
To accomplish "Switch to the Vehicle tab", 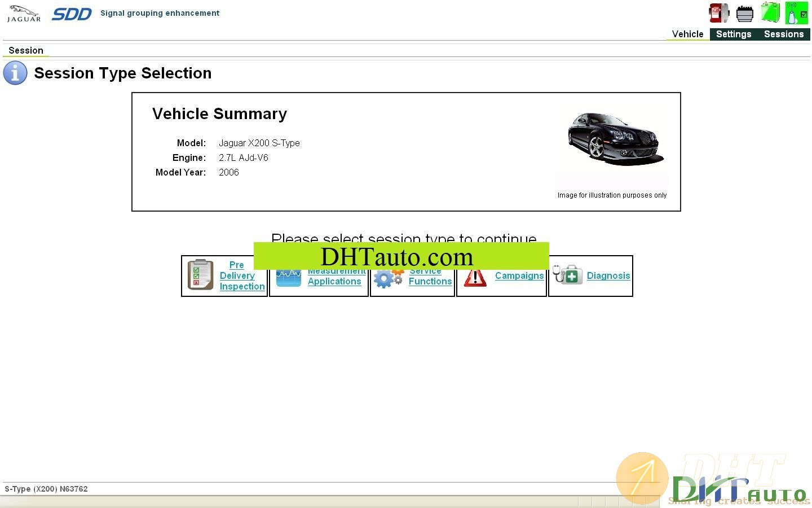I will 688,34.
